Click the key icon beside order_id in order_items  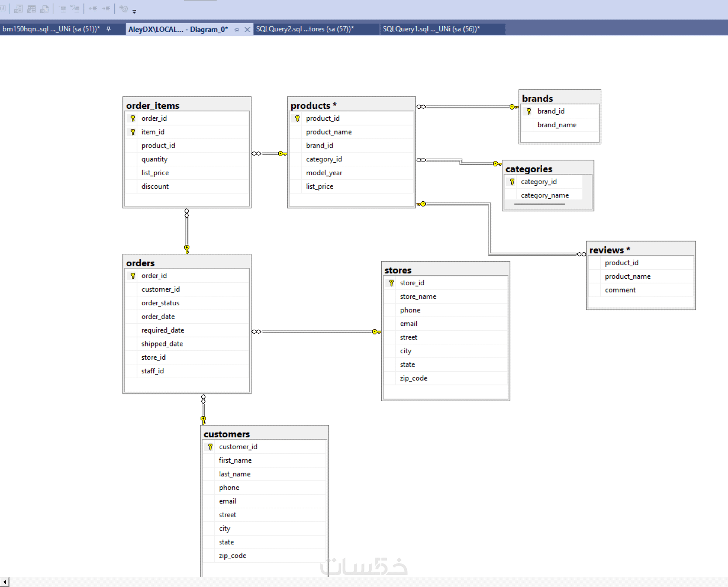point(133,118)
